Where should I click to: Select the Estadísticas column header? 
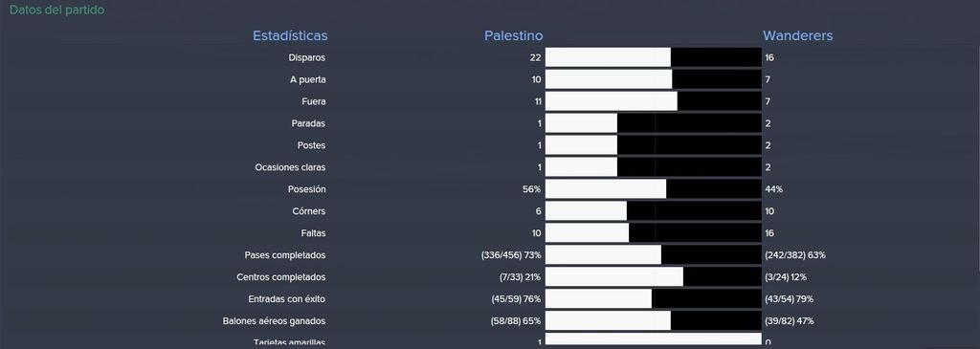pos(290,35)
